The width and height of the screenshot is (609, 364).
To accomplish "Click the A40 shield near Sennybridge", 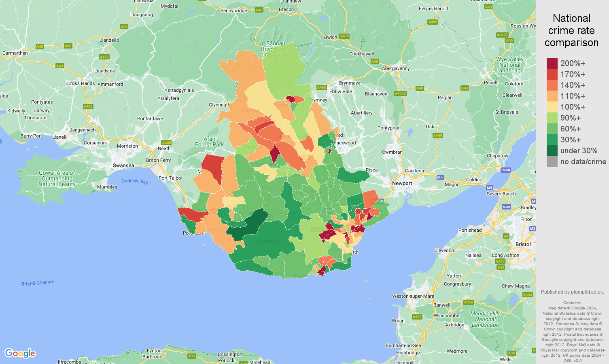I will coord(259,10).
